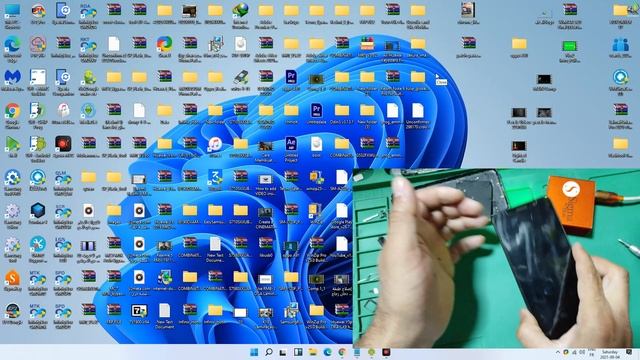Open the dark blue cube app shortcut
This screenshot has width=640, height=360.
[38, 211]
